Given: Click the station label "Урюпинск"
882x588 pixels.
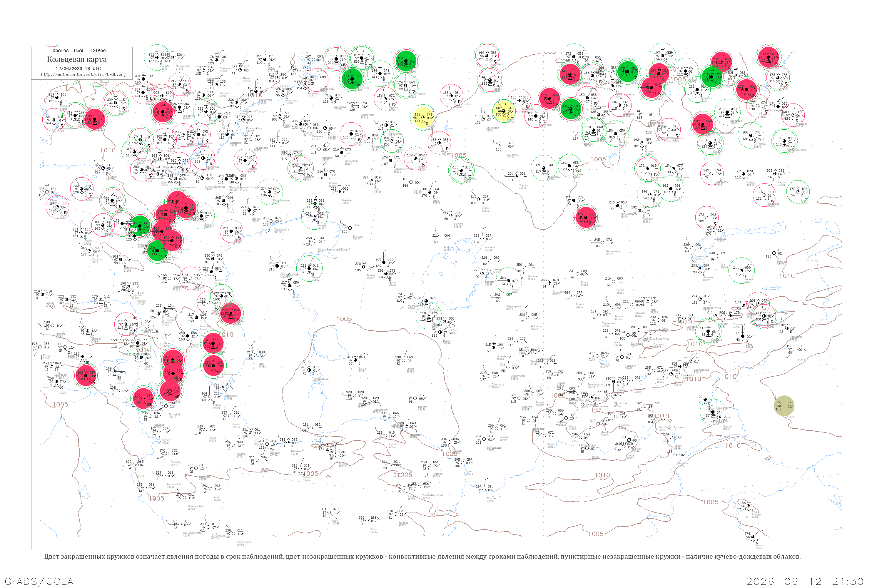Looking at the screenshot, I should tap(188, 116).
